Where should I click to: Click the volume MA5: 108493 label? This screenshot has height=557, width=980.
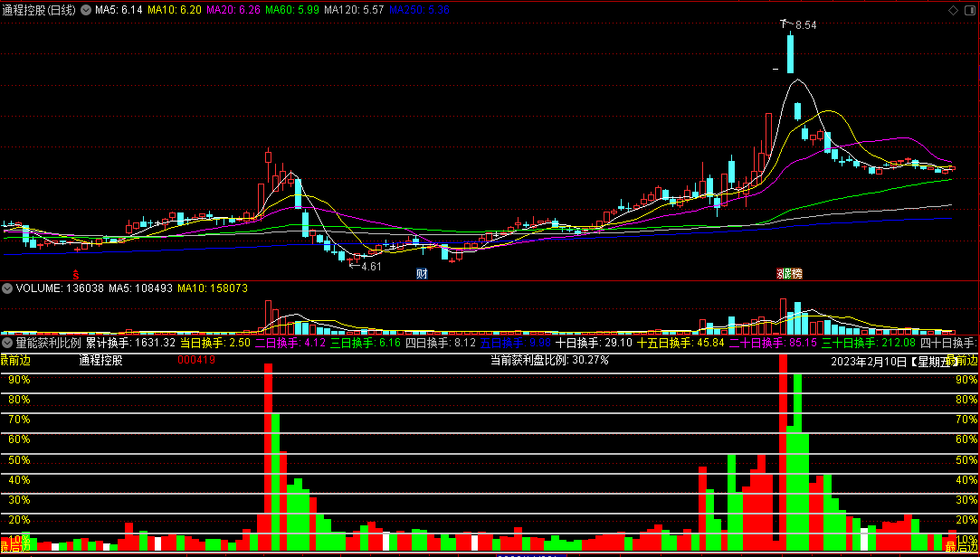point(140,288)
